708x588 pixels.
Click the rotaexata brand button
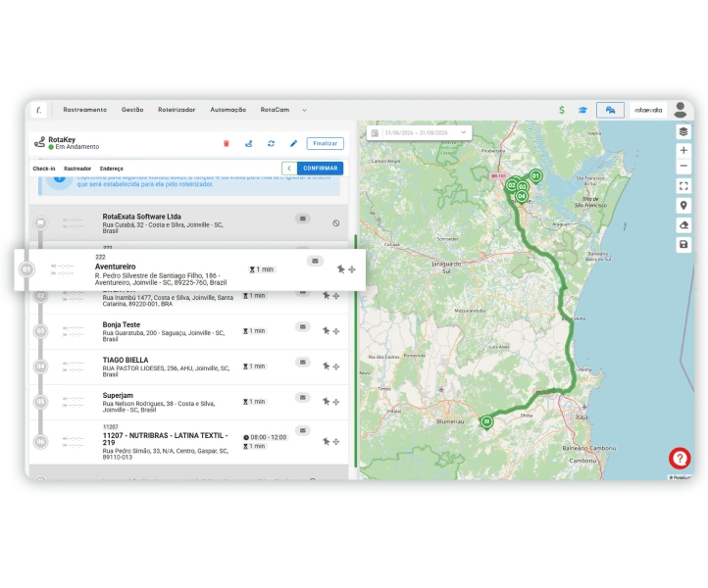[x=648, y=110]
